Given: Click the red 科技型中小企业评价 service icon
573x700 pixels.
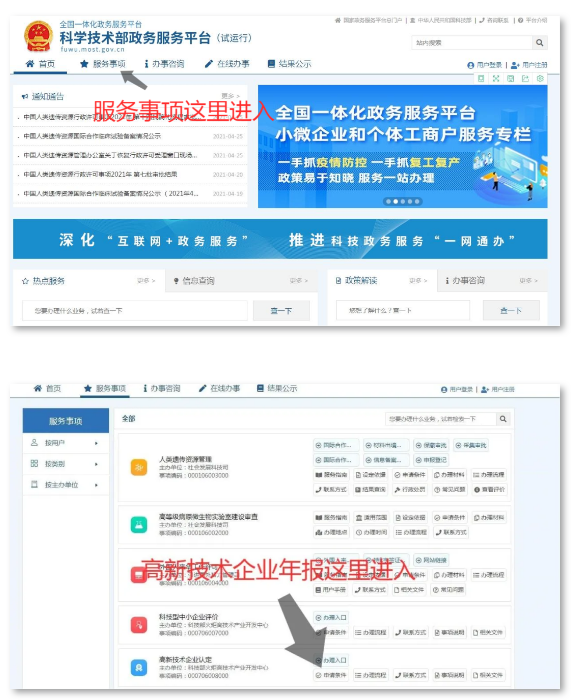Looking at the screenshot, I should (139, 624).
